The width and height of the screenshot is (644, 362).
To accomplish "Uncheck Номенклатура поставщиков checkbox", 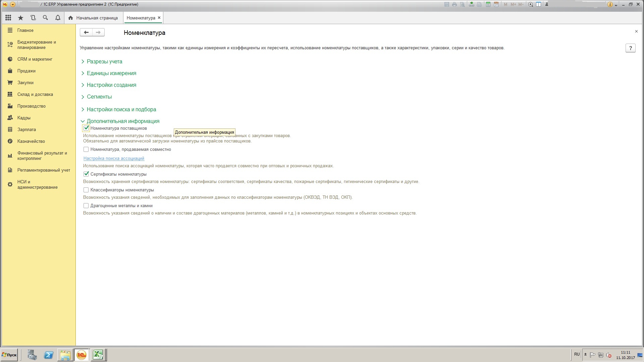I will 86,128.
